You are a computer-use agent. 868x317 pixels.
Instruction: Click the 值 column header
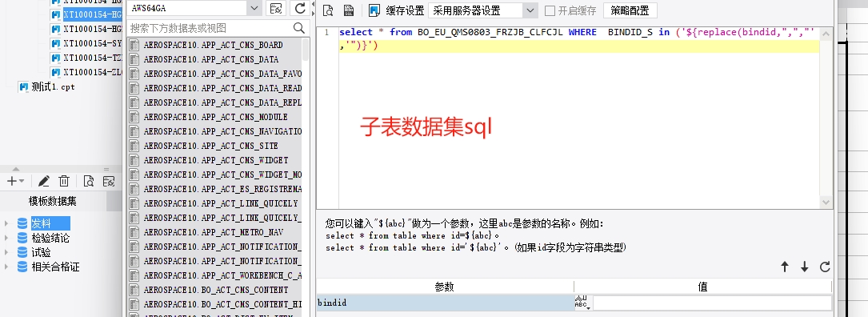(x=702, y=287)
